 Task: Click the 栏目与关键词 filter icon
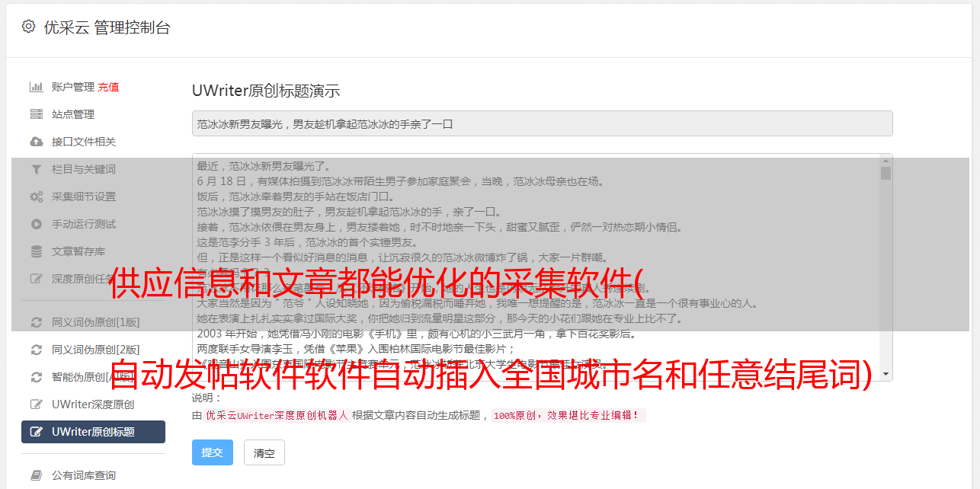pyautogui.click(x=36, y=169)
